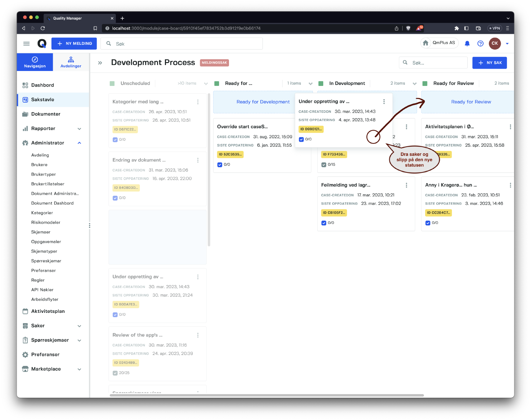The height and width of the screenshot is (420, 531).
Task: Click the QmPlus AS home icon
Action: 425,43
